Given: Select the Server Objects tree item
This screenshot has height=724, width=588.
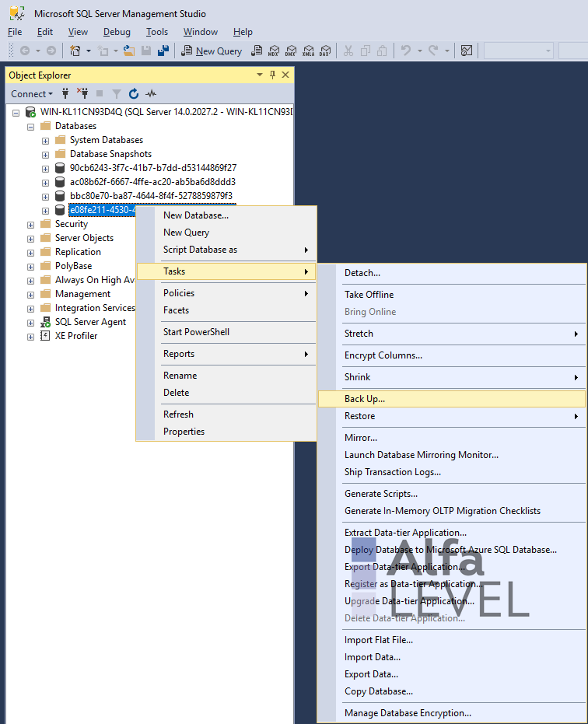Looking at the screenshot, I should tap(84, 238).
